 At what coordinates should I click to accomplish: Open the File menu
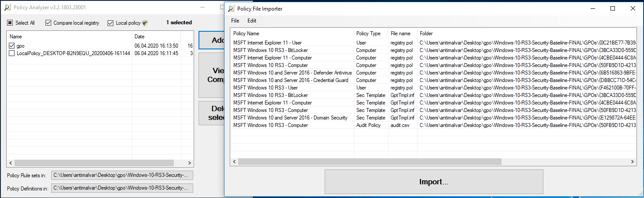tap(235, 21)
